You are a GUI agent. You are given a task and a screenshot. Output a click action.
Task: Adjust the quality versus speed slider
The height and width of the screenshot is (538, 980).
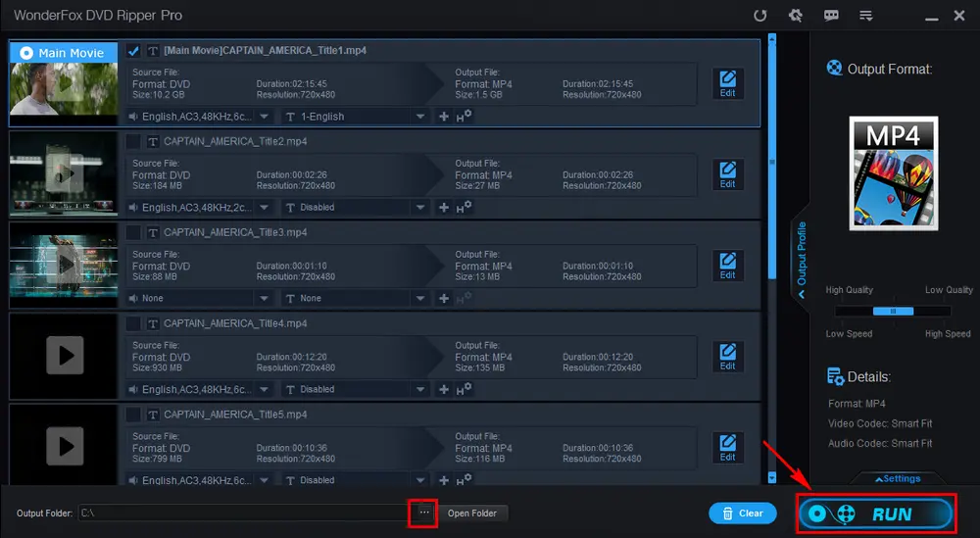click(892, 311)
